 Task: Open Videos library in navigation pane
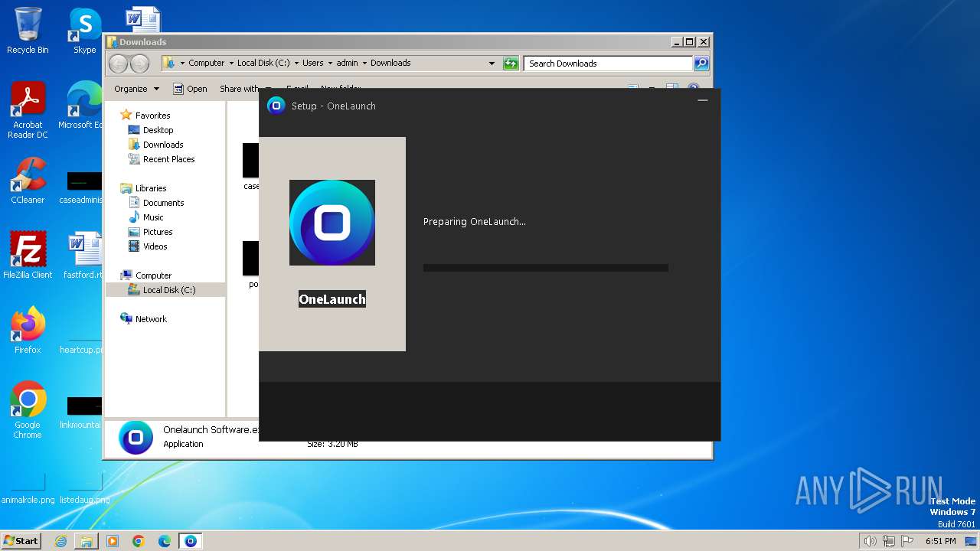pos(155,246)
